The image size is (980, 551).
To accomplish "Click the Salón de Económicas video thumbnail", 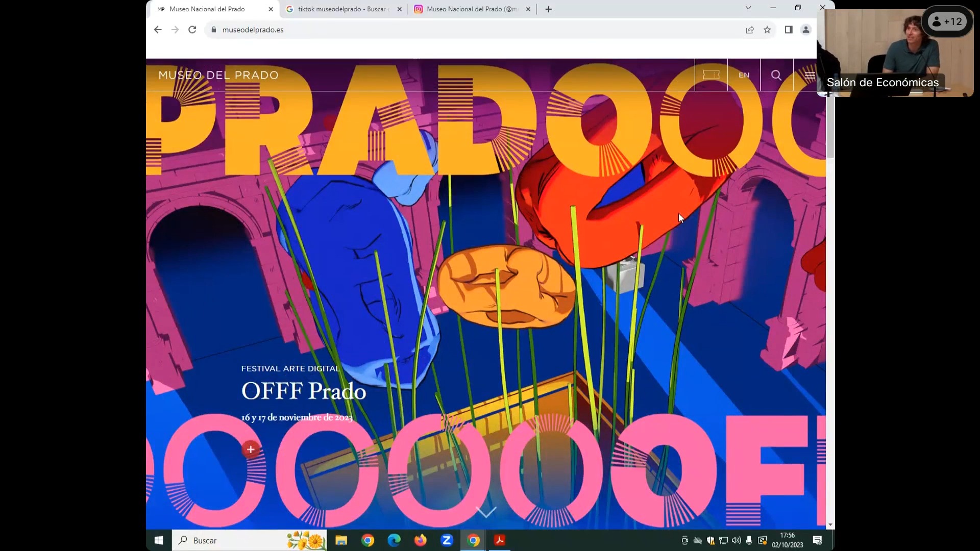I will tap(896, 53).
